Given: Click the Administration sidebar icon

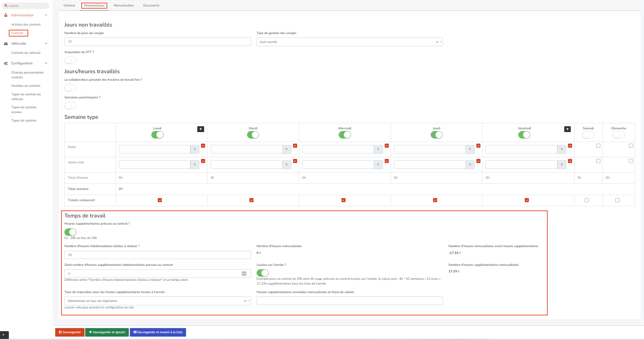Looking at the screenshot, I should pyautogui.click(x=6, y=15).
